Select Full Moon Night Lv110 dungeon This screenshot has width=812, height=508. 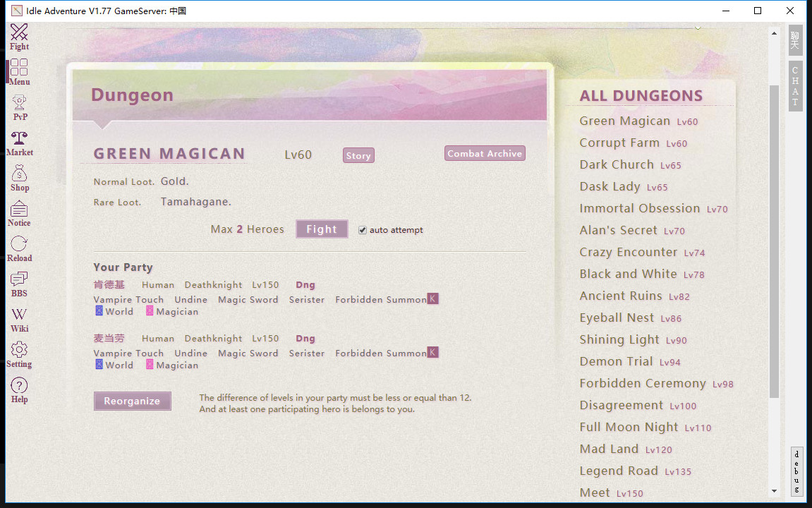(628, 427)
